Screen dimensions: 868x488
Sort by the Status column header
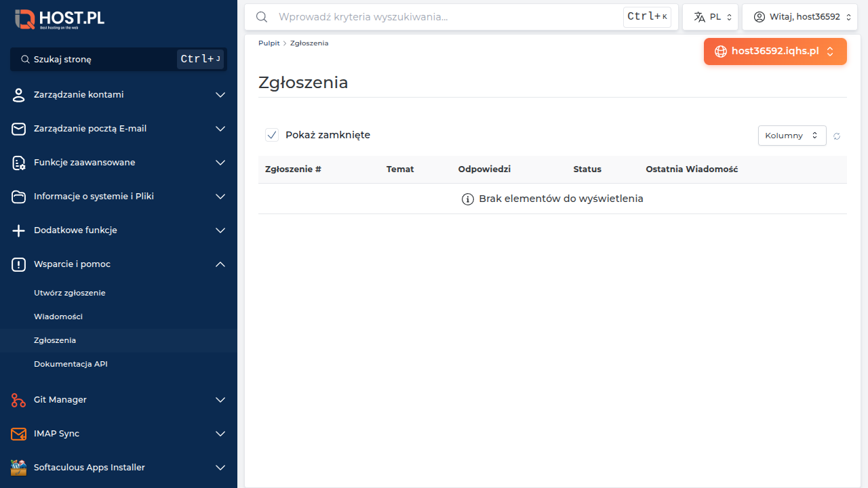pos(587,169)
